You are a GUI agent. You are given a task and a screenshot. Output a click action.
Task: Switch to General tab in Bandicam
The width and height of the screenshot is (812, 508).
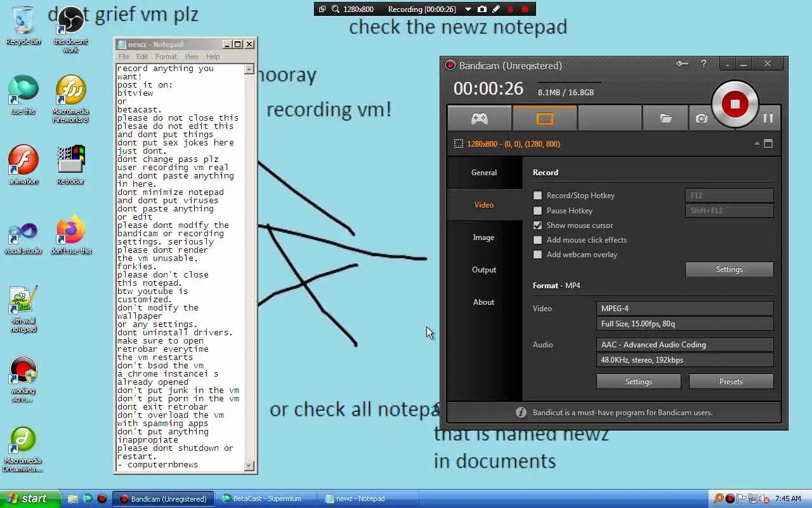click(x=484, y=173)
